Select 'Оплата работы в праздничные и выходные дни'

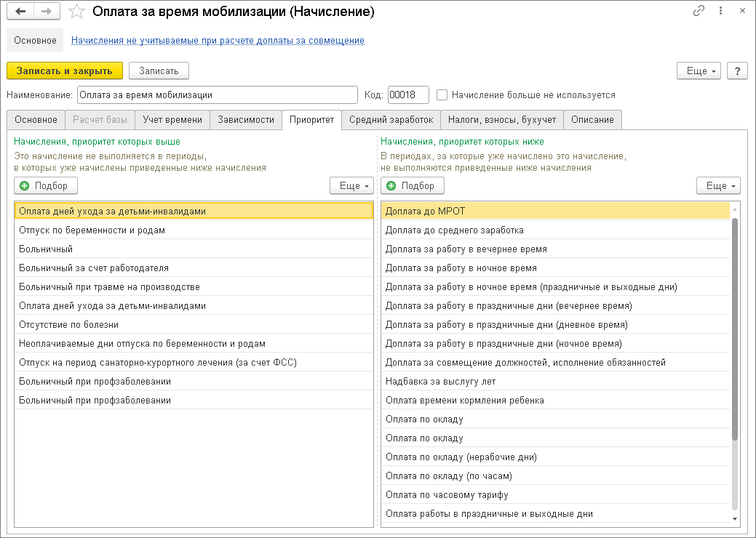555,513
